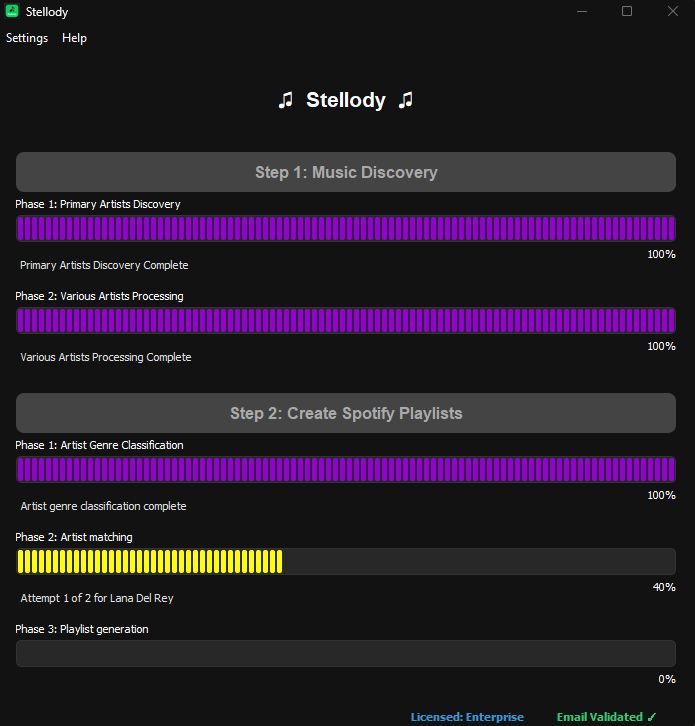Screen dimensions: 695x726
Task: Click the music note icon left of Stellody heading
Action: tap(286, 100)
